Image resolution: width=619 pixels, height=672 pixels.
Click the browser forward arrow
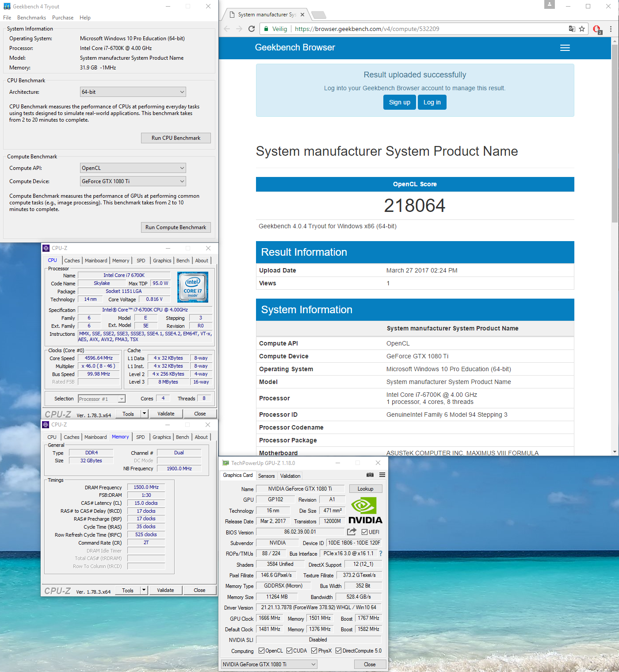[x=239, y=29]
